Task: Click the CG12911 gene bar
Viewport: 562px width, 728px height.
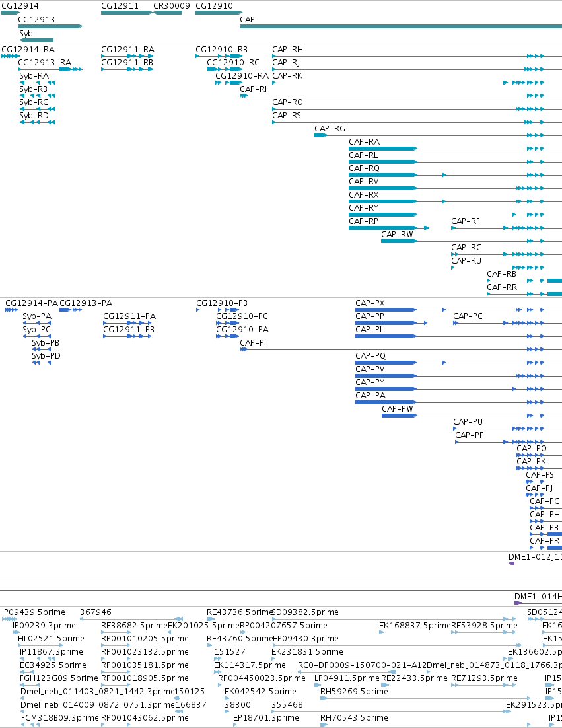Action: pyautogui.click(x=127, y=13)
